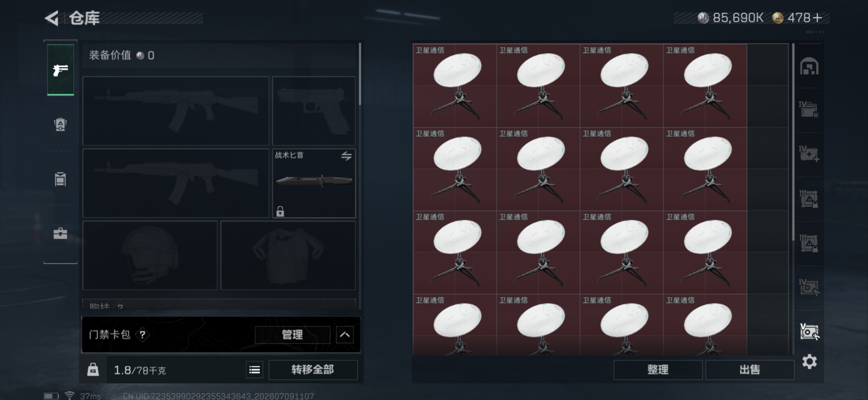Viewport: 868px width, 400px height.
Task: Select the empty secondary rifle slot
Action: pos(176,183)
